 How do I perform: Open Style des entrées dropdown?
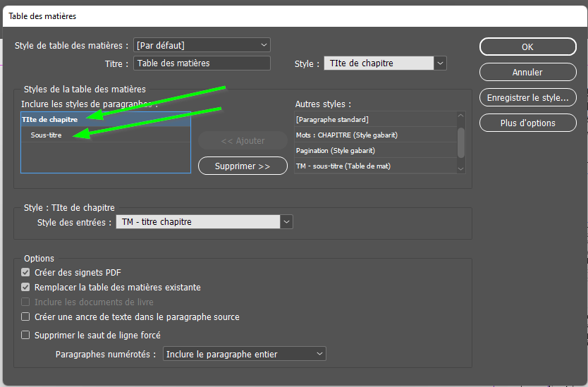coord(204,222)
